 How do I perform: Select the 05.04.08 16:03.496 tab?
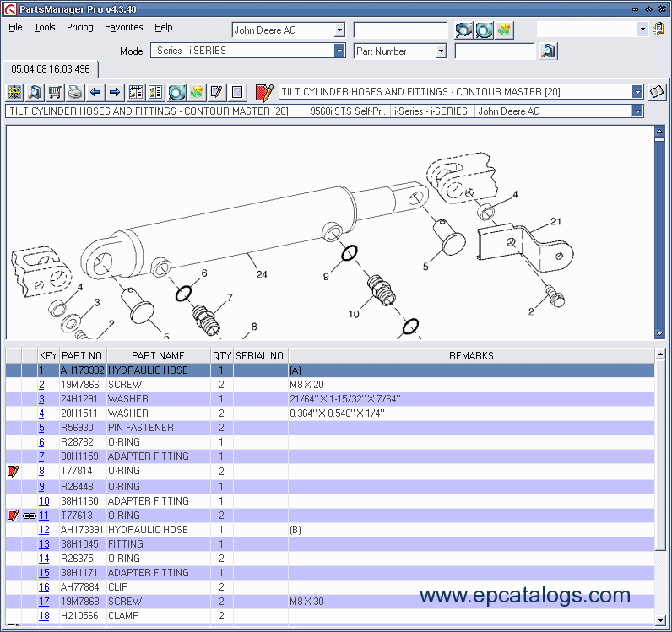[51, 69]
